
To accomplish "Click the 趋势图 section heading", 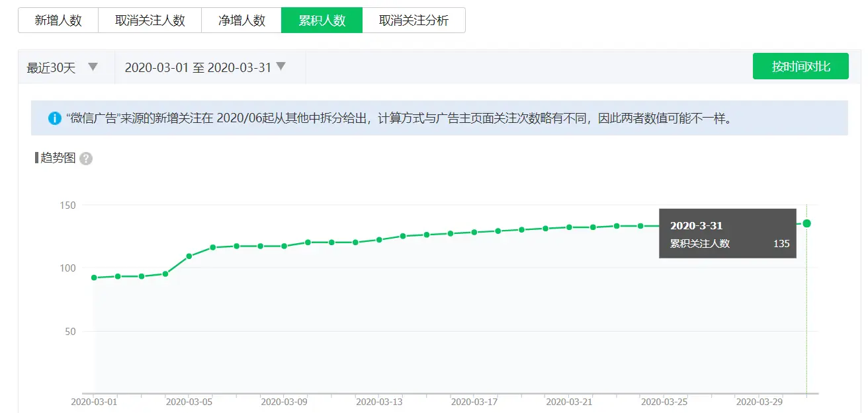I will coord(58,158).
